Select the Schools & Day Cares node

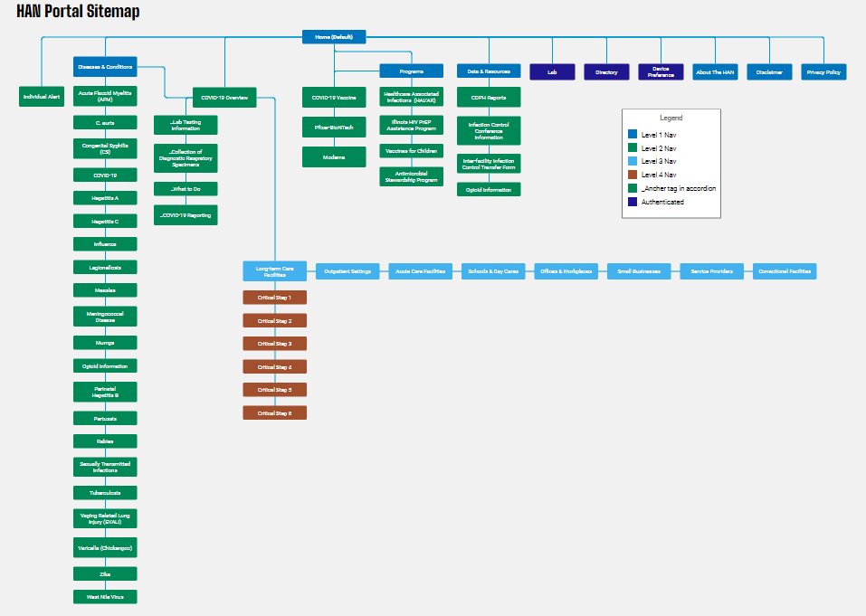click(x=493, y=271)
